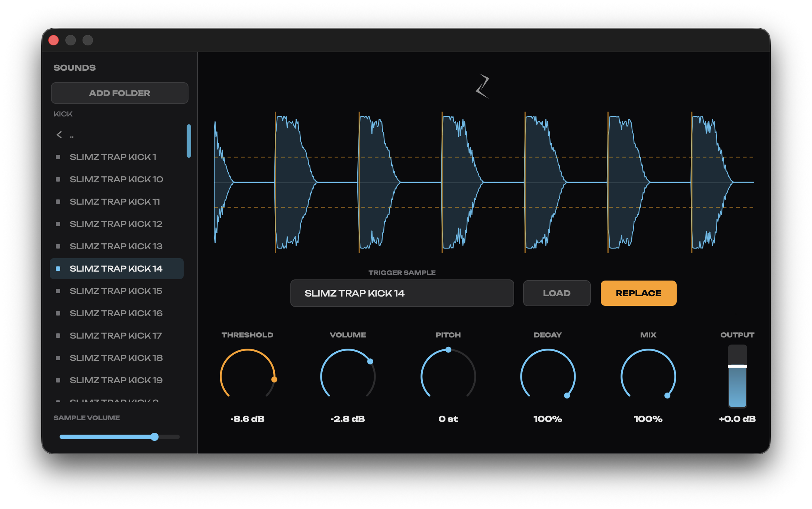Click highlighted SLIMZ TRAP KICK 14 row

click(117, 269)
